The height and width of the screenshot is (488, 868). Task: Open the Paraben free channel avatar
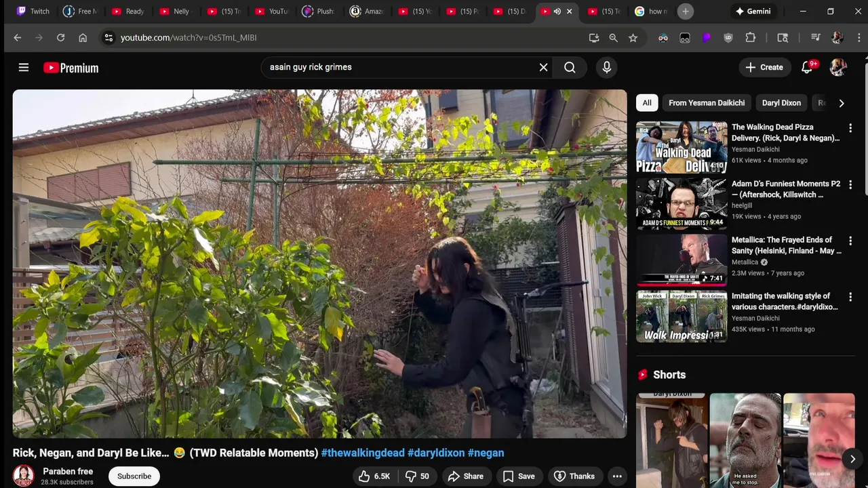[x=23, y=476]
